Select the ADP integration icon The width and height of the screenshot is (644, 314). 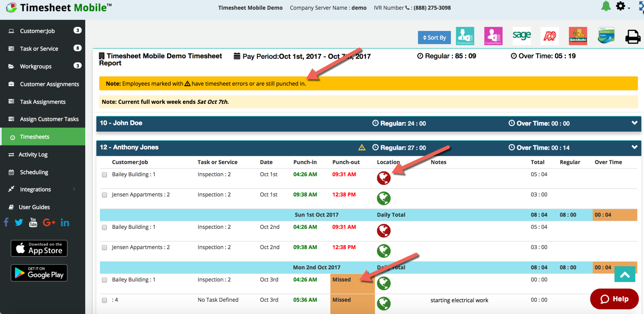[x=549, y=35]
